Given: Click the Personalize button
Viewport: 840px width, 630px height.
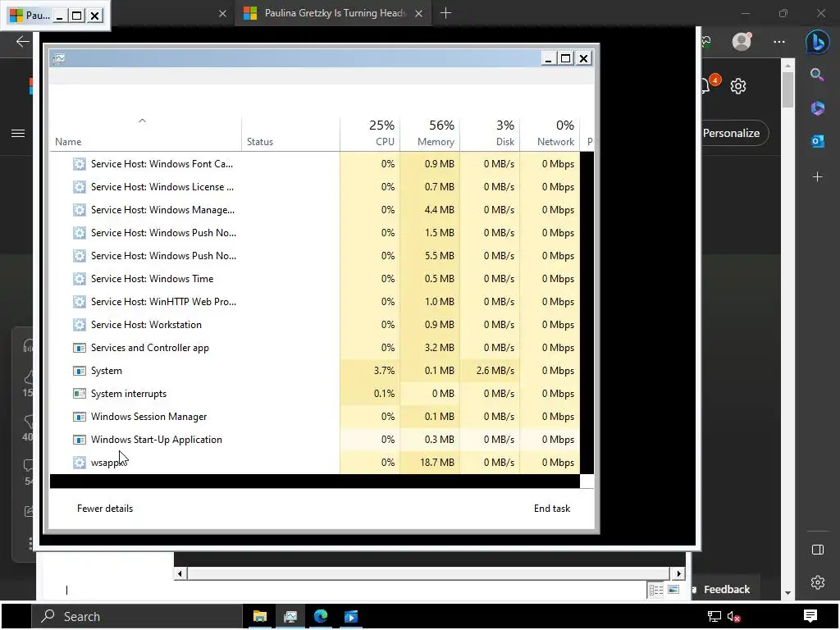Looking at the screenshot, I should point(731,134).
